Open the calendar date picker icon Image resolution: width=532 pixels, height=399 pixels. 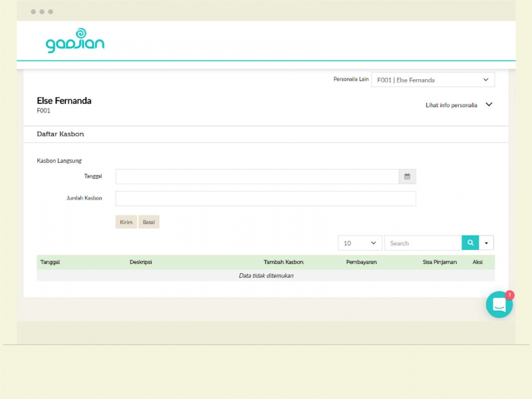(407, 176)
